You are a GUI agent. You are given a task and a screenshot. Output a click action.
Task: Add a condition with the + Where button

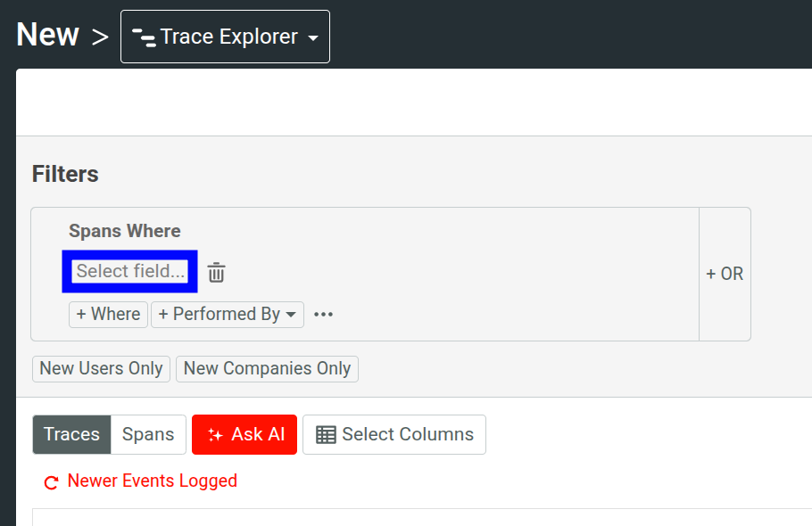[x=107, y=314]
